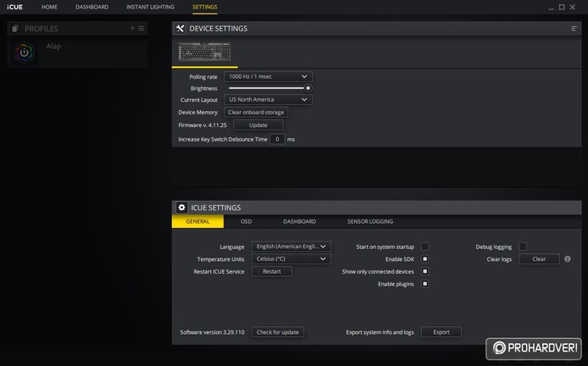Click Clear onboard storage button
The image size is (588, 366).
click(x=256, y=112)
